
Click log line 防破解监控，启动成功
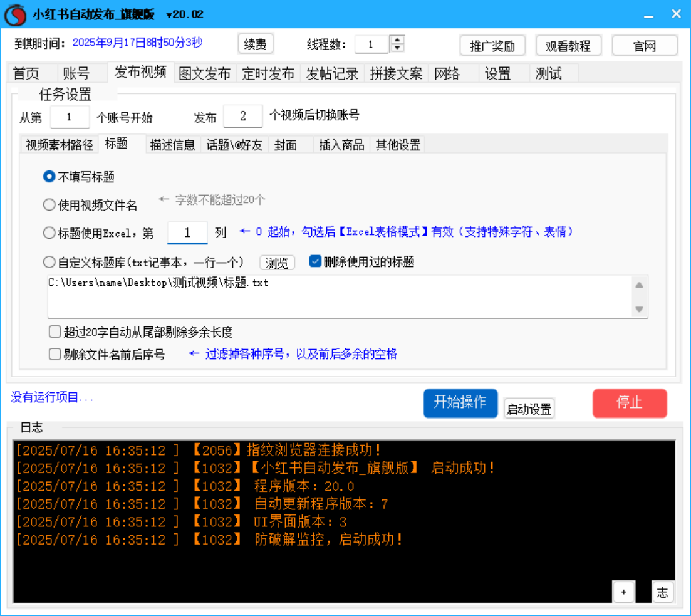click(x=209, y=540)
